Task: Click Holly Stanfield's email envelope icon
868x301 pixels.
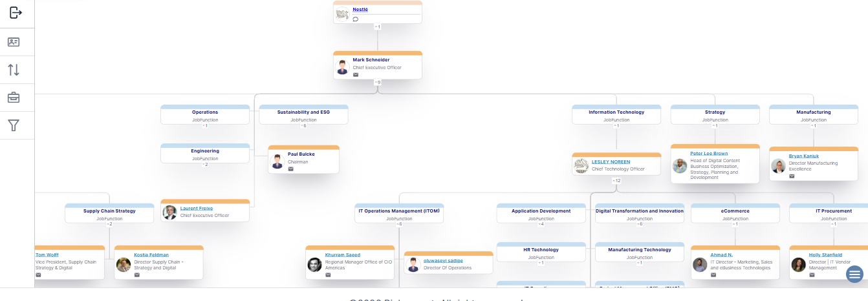Action: pos(812,275)
